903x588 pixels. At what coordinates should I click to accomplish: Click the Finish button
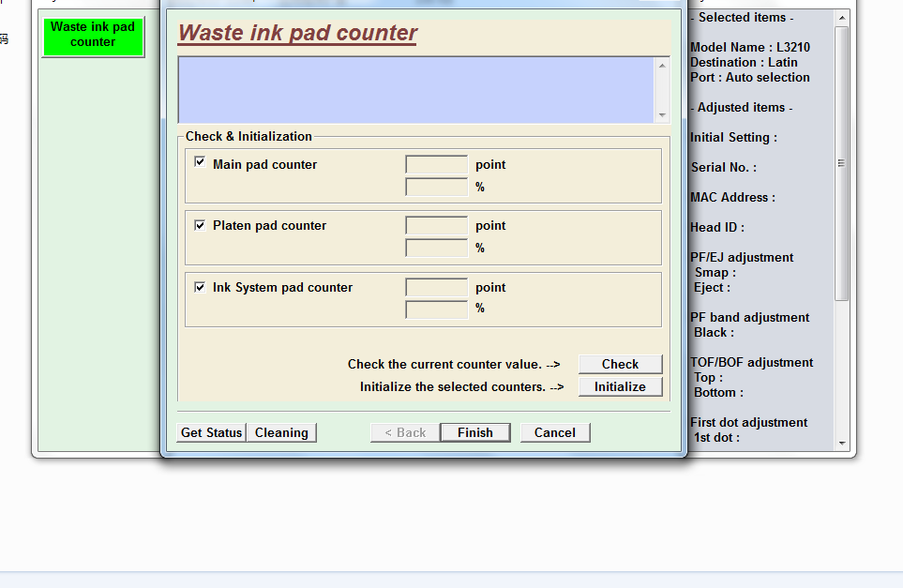[475, 432]
